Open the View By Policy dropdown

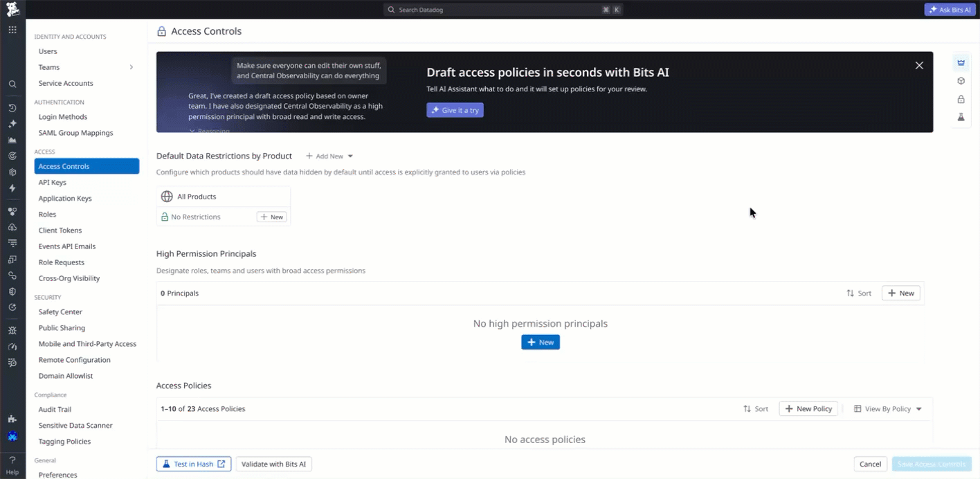(888, 409)
